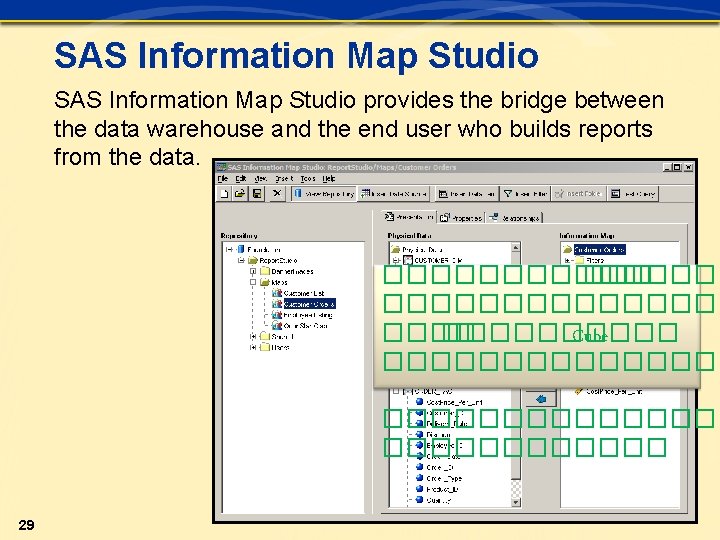Open the View menu
720x540 pixels.
click(260, 179)
